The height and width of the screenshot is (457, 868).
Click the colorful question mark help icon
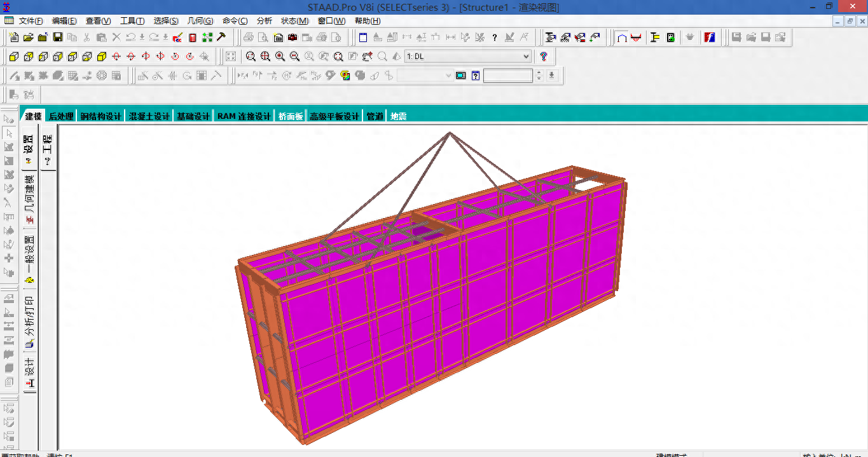tap(543, 57)
